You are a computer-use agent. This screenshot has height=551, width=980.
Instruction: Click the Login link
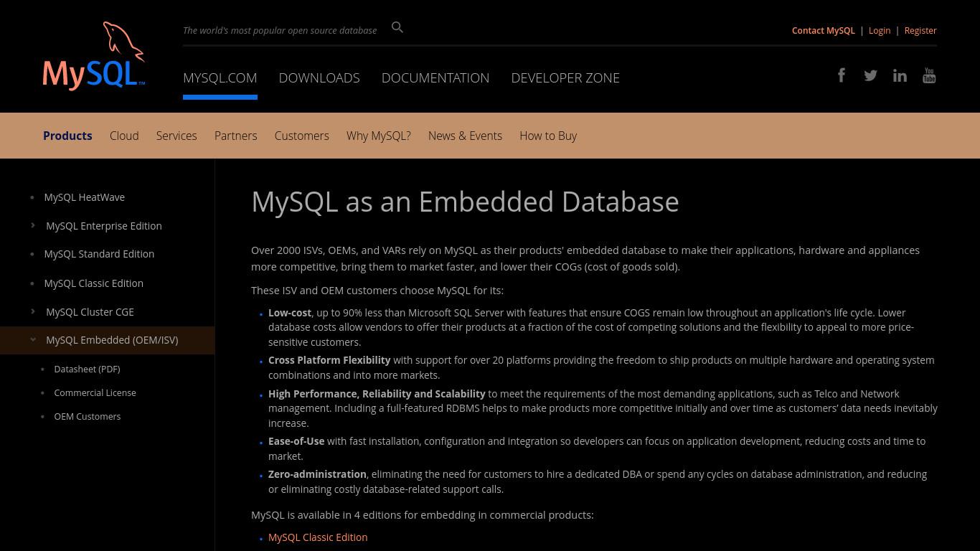click(x=879, y=30)
